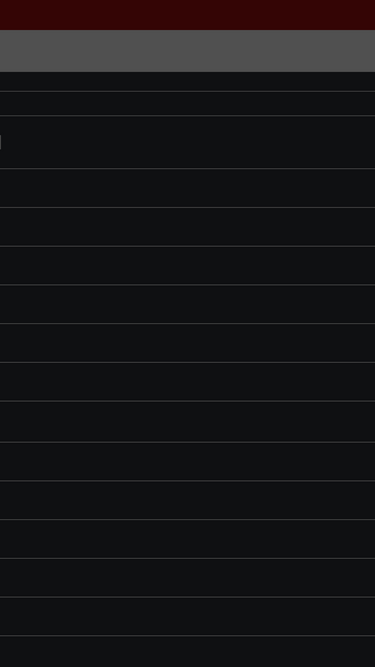Select the twelfth empty row below the header
Screen dimensions: 375x667
click(188, 500)
